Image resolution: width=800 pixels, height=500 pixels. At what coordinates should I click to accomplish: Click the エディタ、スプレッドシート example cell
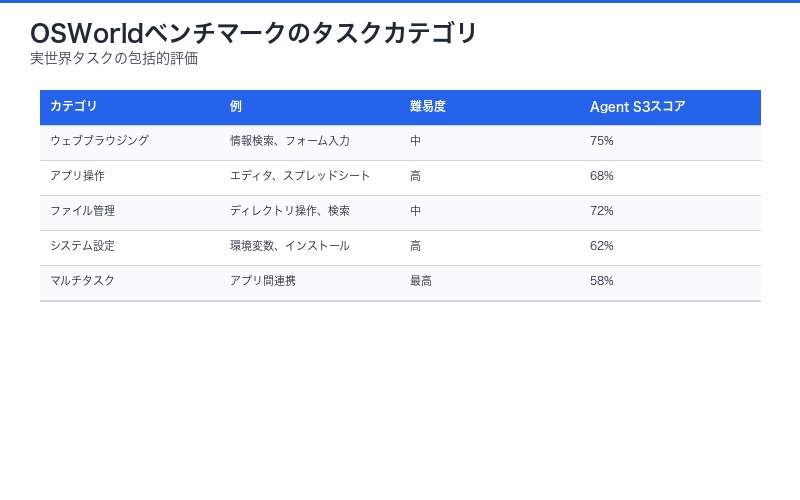(x=300, y=176)
